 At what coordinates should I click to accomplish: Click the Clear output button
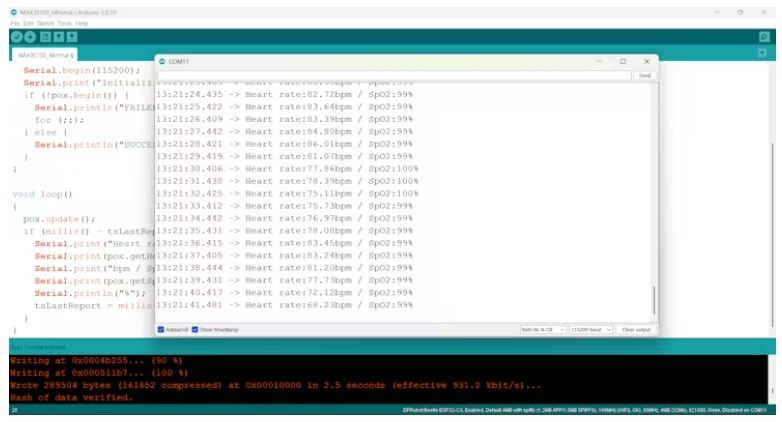point(635,329)
